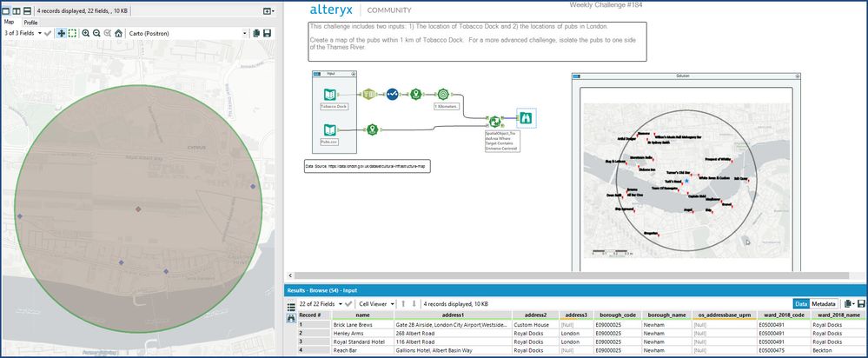
Task: Select the stacked split layout icon
Action: pyautogui.click(x=27, y=11)
